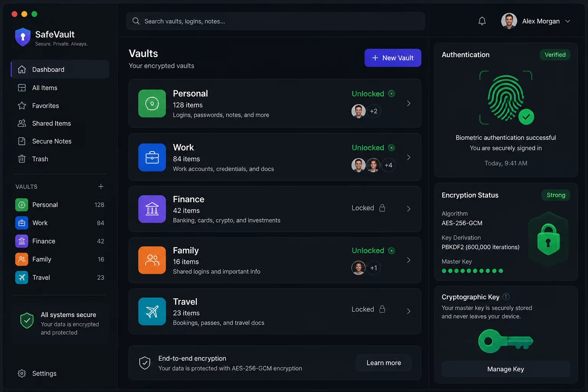This screenshot has width=588, height=392.
Task: Open Favorites in the sidebar
Action: coord(60,106)
